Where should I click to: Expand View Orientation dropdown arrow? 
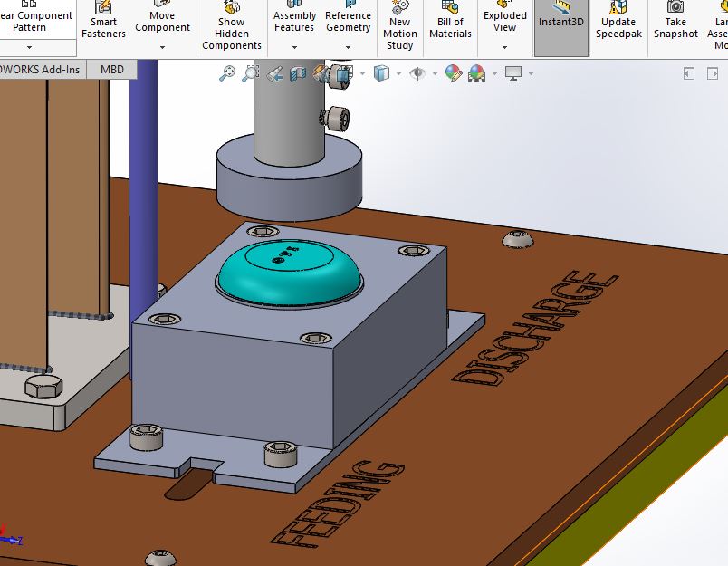(x=362, y=73)
